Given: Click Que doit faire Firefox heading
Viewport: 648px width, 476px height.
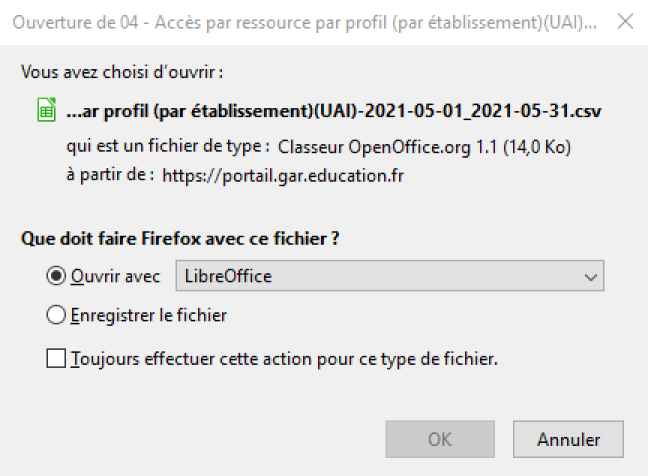Looking at the screenshot, I should [x=180, y=238].
